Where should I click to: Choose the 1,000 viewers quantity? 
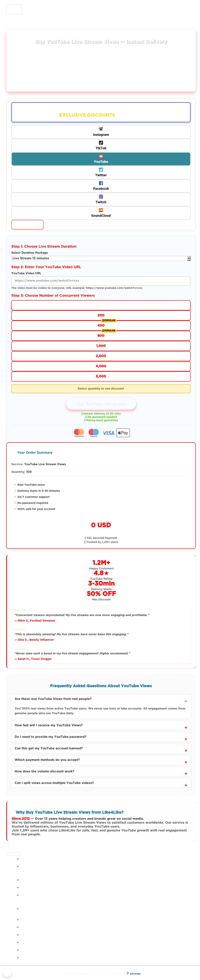(x=101, y=346)
